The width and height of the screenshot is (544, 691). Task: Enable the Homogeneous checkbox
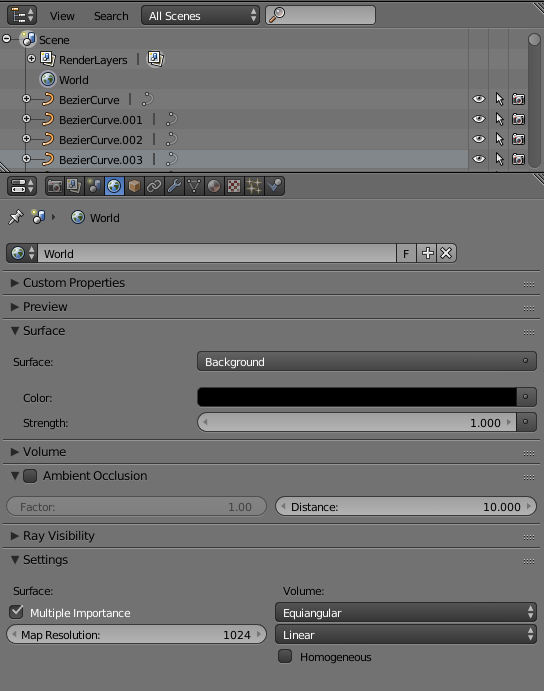pos(285,656)
